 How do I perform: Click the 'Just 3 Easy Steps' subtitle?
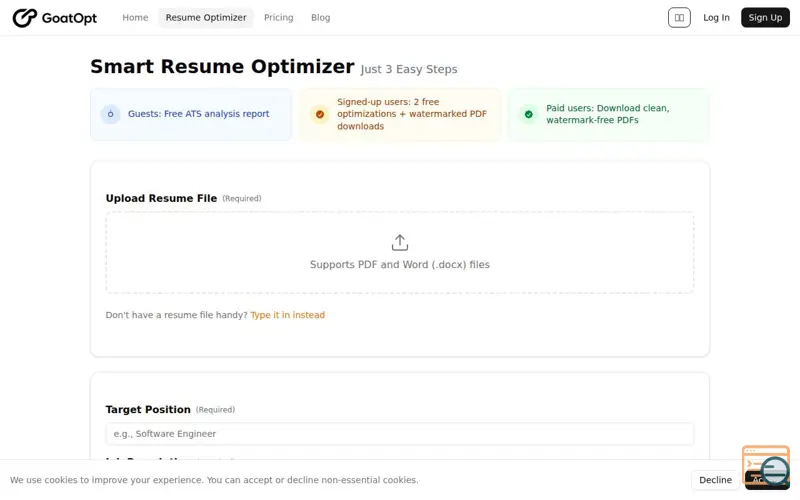[409, 69]
